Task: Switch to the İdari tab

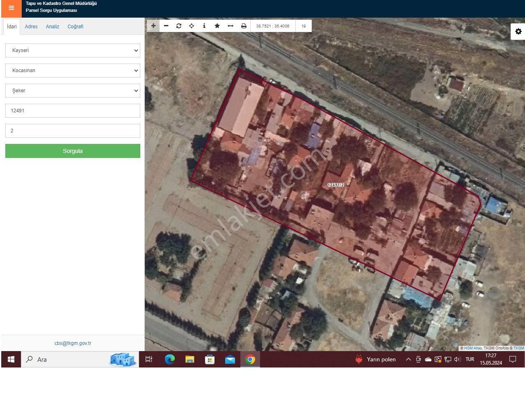Action: pyautogui.click(x=12, y=27)
